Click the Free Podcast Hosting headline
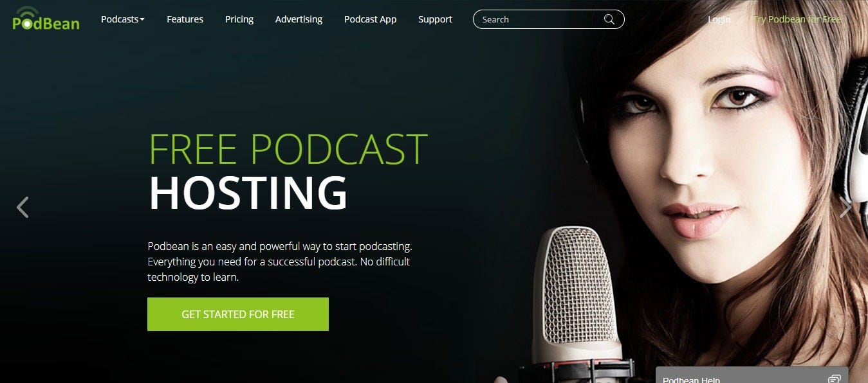Viewport: 868px width, 383px height. (x=288, y=172)
